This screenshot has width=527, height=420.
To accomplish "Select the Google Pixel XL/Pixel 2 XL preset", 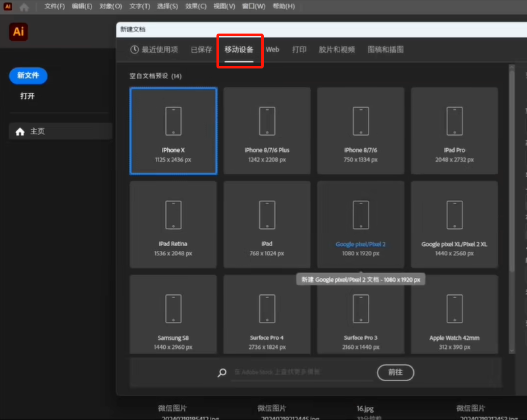I will pyautogui.click(x=455, y=224).
